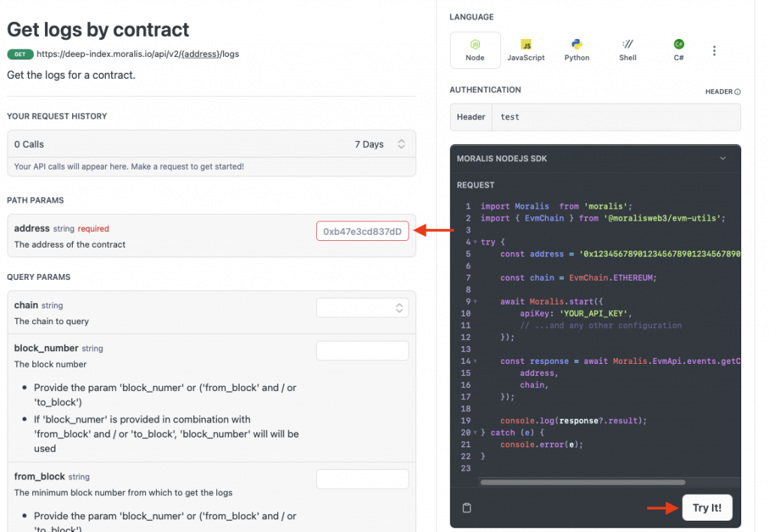The height and width of the screenshot is (532, 769).
Task: Click the 'EvmChain.ETHEREUM' code text
Action: (611, 278)
